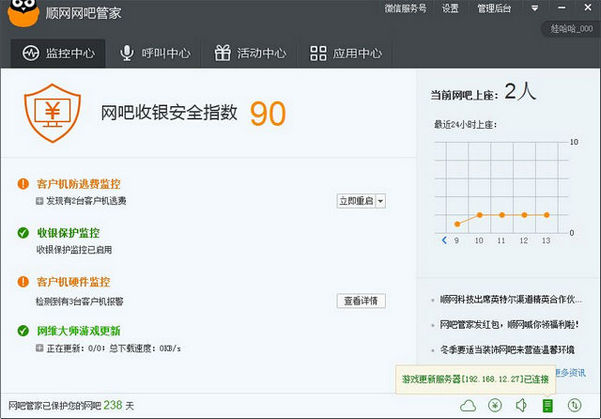Open the 监控中心 tab

58,53
